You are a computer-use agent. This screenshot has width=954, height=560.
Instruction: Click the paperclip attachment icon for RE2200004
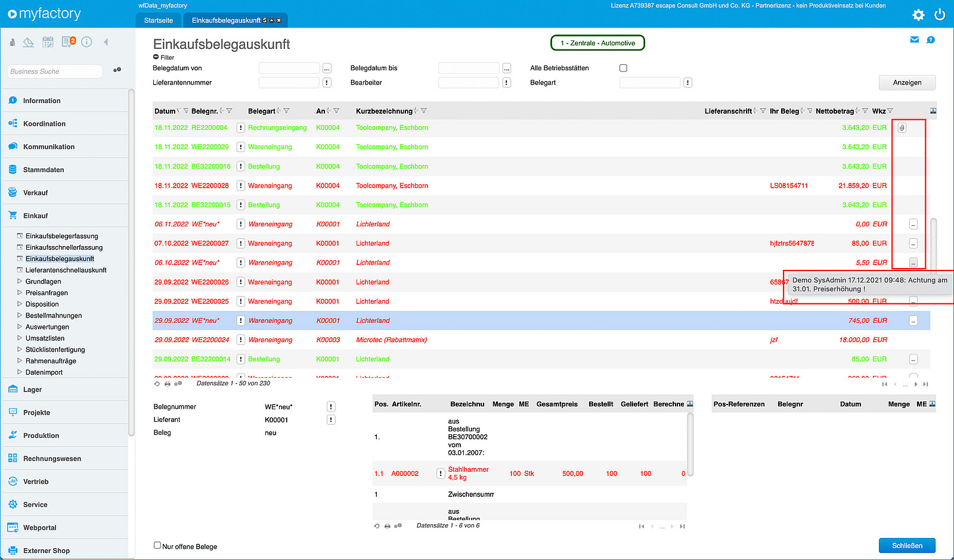pyautogui.click(x=902, y=127)
